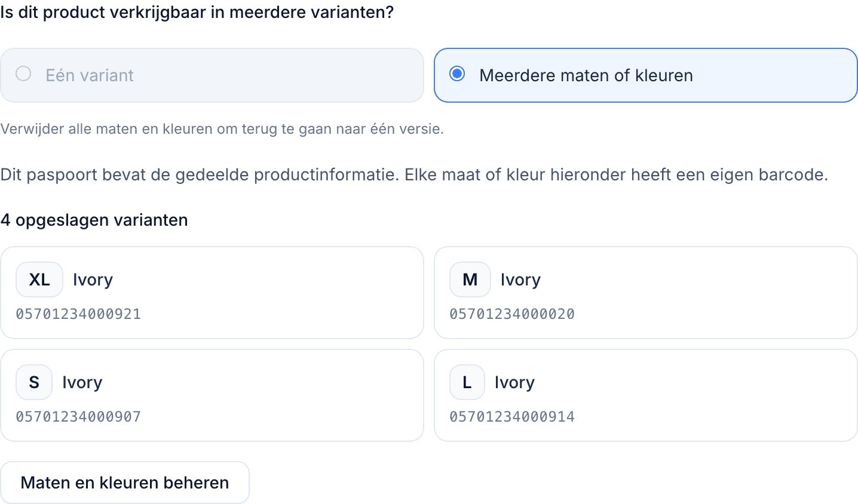
Task: Click the 'Dit paspoort bevat' description text
Action: click(x=414, y=175)
